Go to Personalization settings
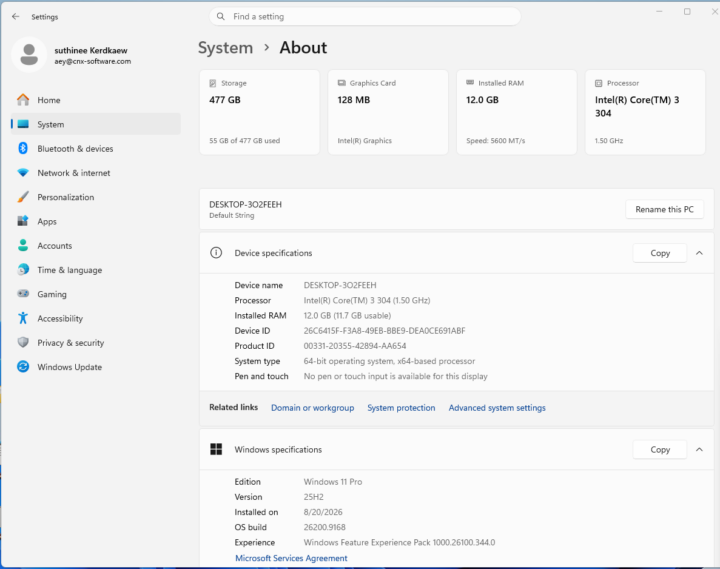720x569 pixels. pyautogui.click(x=96, y=197)
